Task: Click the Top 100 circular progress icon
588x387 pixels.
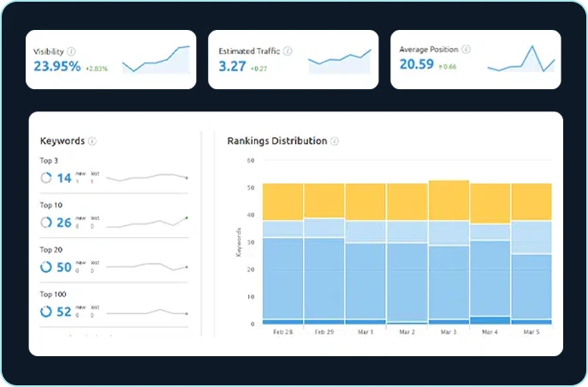Action: pos(46,313)
